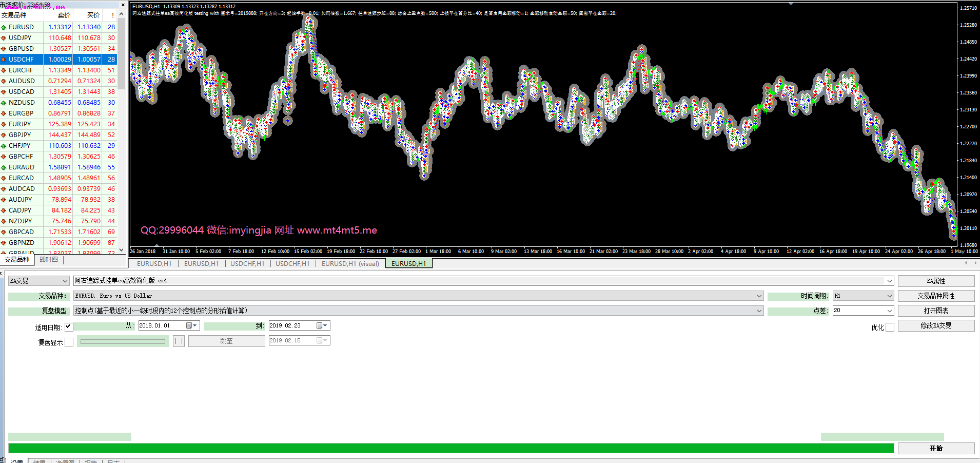The height and width of the screenshot is (463, 980).
Task: Expand the 时间周期 H1 timeframe dropdown
Action: 890,296
